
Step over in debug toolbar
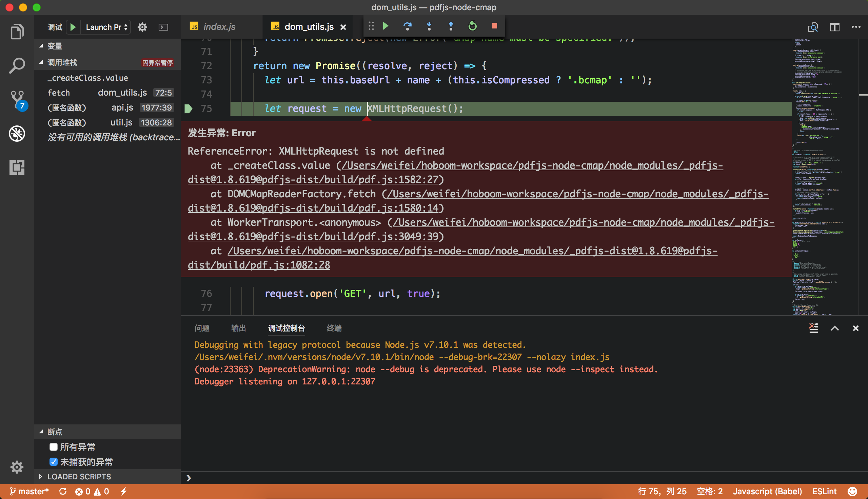coord(407,26)
